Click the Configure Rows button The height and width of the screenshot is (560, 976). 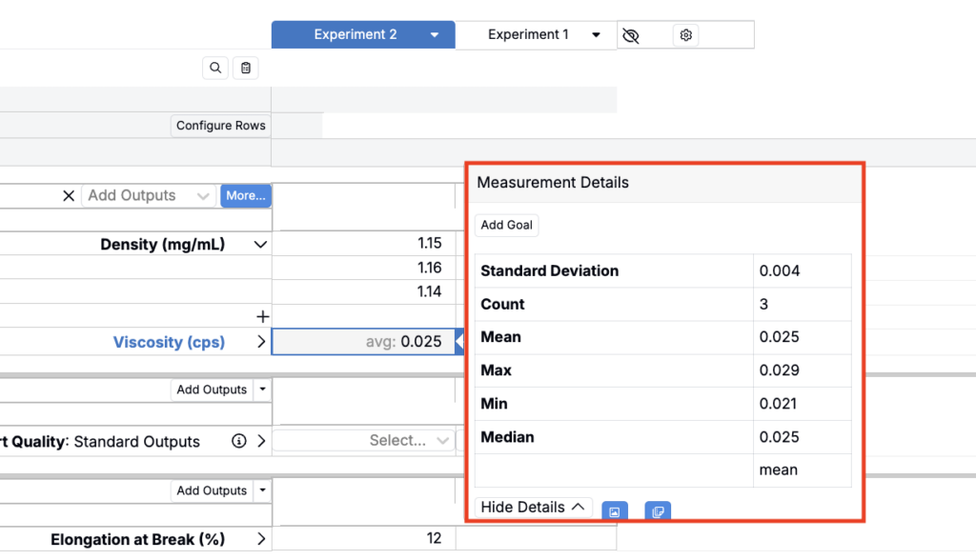pyautogui.click(x=221, y=126)
